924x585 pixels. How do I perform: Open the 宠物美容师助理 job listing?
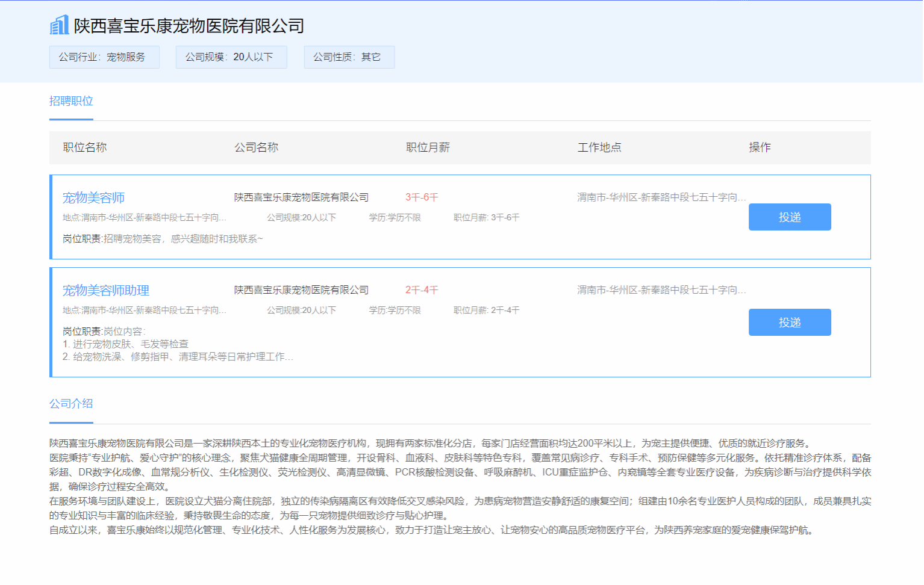(x=106, y=291)
